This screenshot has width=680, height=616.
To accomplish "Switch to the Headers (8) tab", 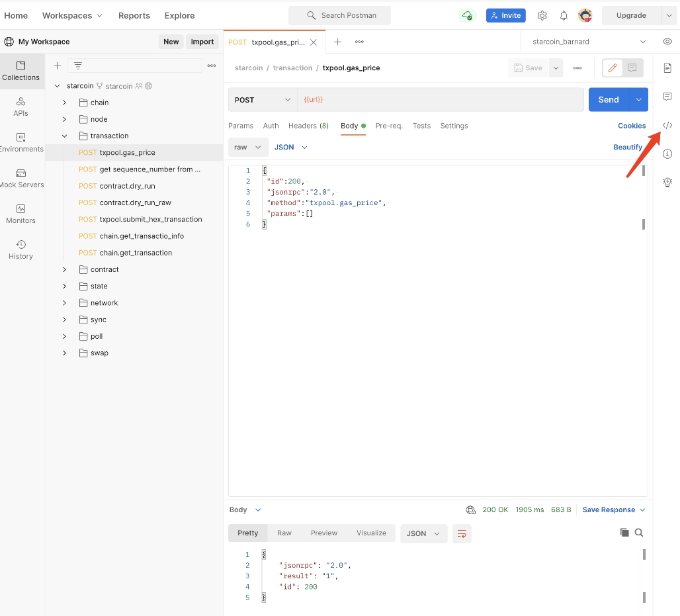I will pos(308,126).
